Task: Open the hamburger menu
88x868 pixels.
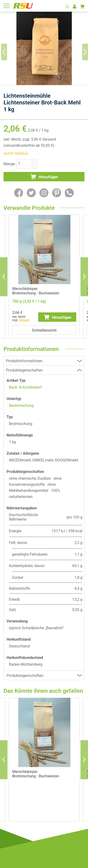Action: 6,6
